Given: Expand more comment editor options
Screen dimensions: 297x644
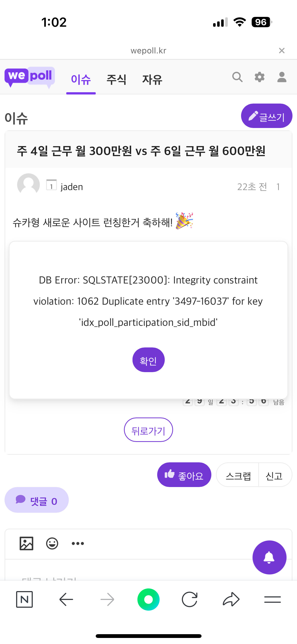Looking at the screenshot, I should click(x=78, y=543).
